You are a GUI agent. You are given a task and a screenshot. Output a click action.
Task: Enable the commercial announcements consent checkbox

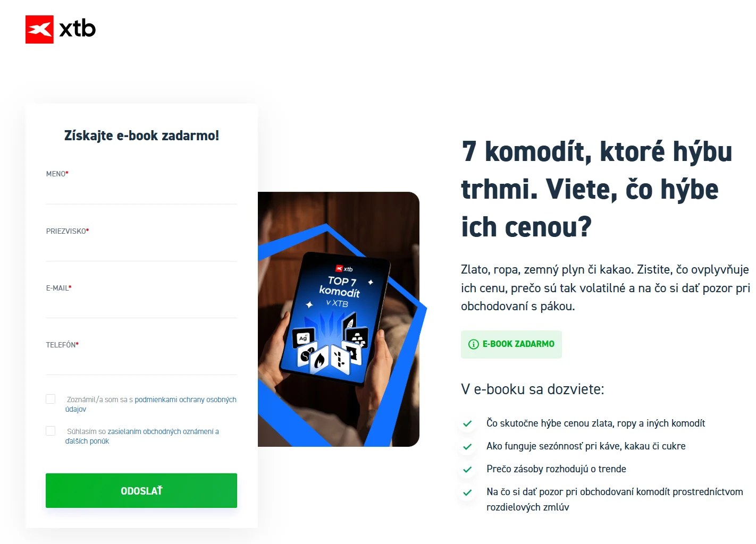[51, 431]
